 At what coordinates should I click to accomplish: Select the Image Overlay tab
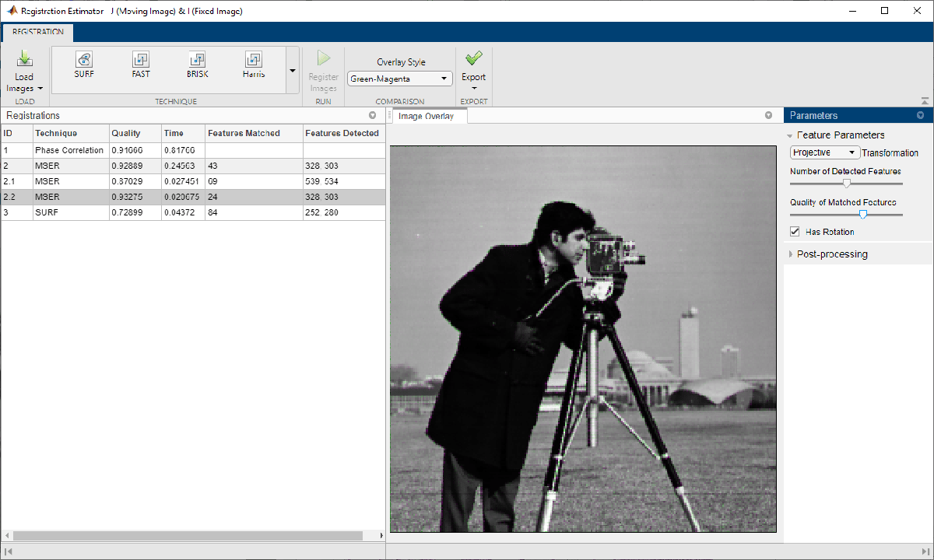coord(426,116)
